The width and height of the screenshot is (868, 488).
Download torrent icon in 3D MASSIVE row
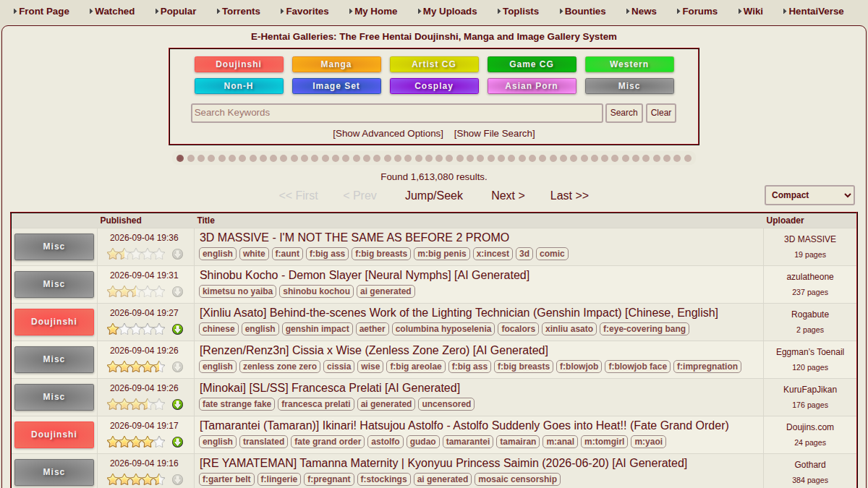tap(177, 254)
